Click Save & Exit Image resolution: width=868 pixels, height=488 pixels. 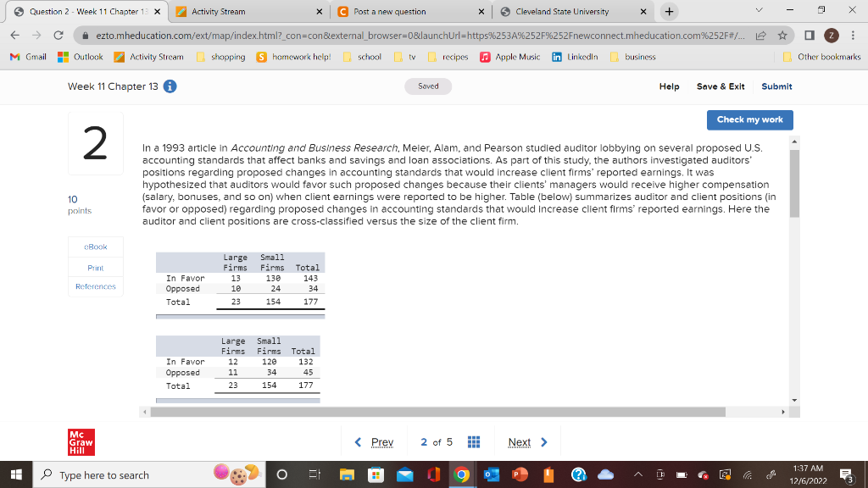[721, 86]
